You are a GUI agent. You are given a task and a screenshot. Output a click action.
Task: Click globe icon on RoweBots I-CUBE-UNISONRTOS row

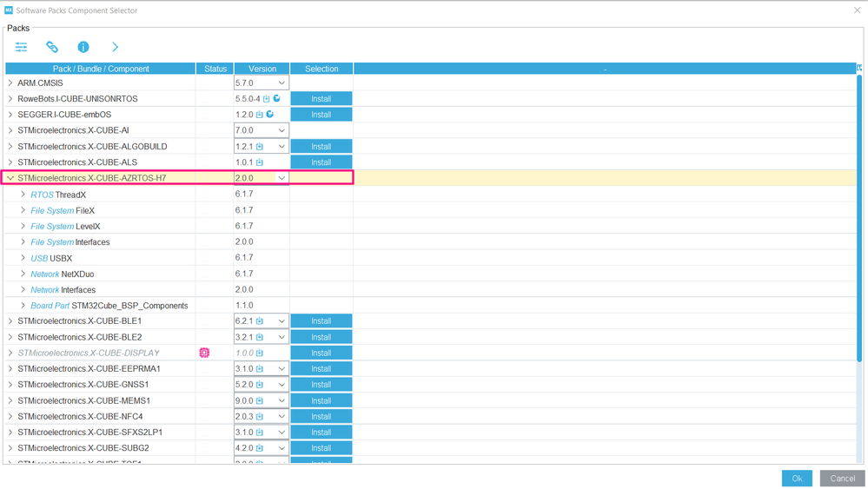point(276,98)
